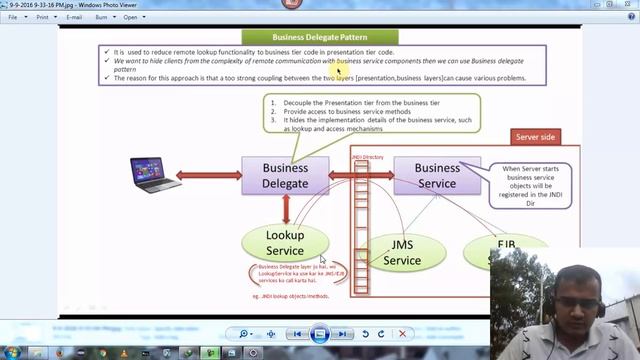Click the actual size fit icon
The height and width of the screenshot is (360, 640).
pyautogui.click(x=271, y=334)
